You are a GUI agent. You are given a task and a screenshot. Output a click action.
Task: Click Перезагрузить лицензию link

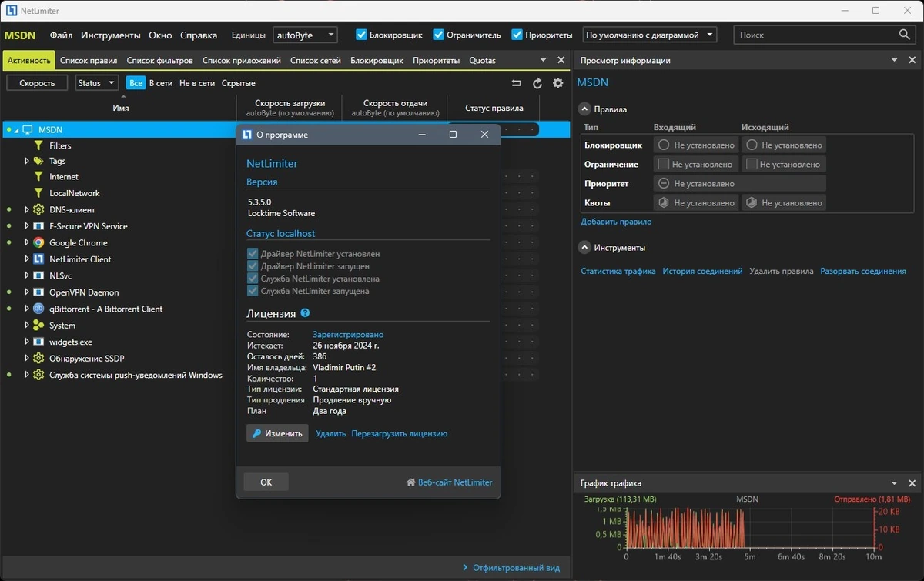[400, 434]
